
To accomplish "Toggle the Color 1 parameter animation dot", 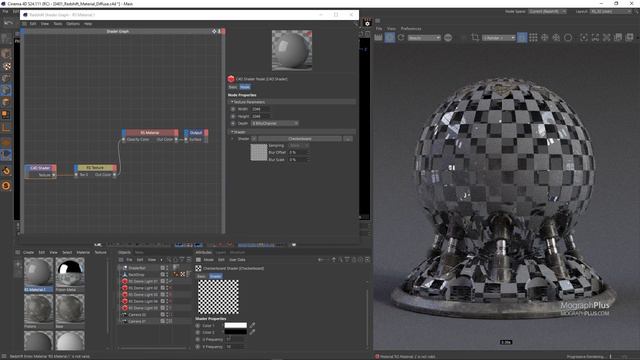I will point(198,326).
